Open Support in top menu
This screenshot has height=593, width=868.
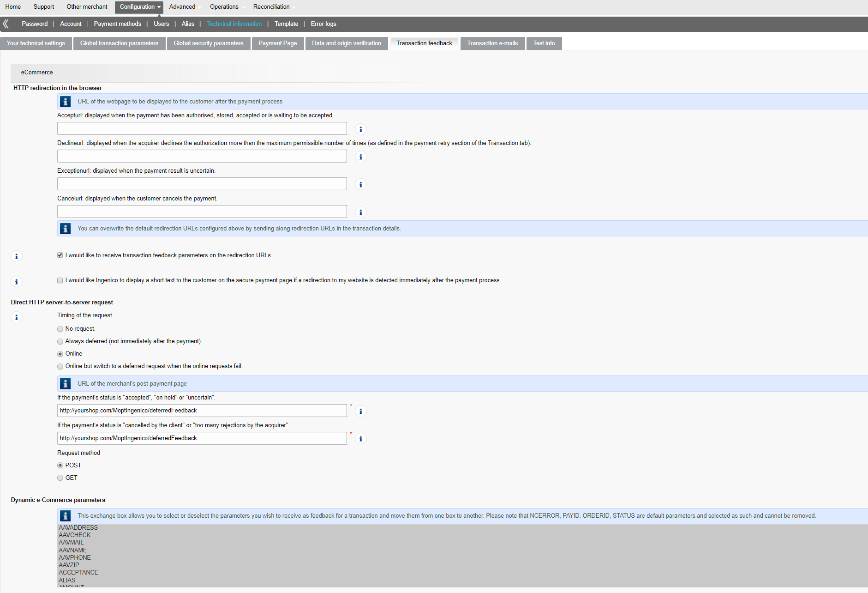click(44, 7)
